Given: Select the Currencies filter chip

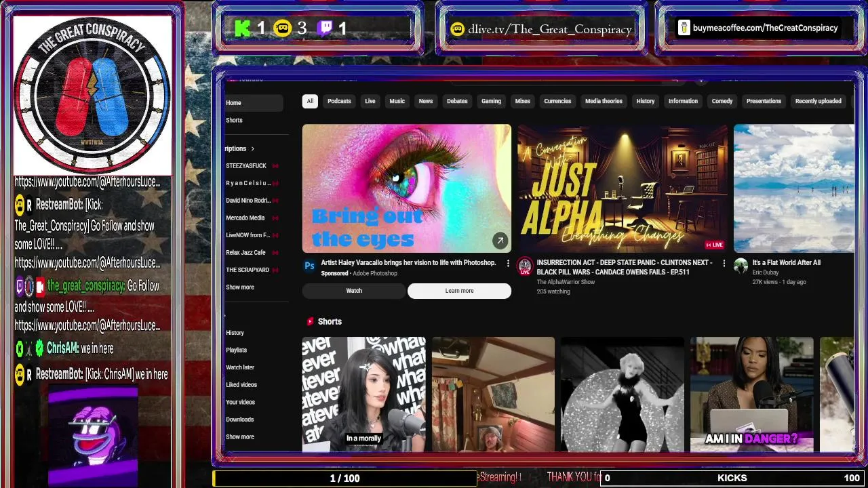Looking at the screenshot, I should coord(557,101).
